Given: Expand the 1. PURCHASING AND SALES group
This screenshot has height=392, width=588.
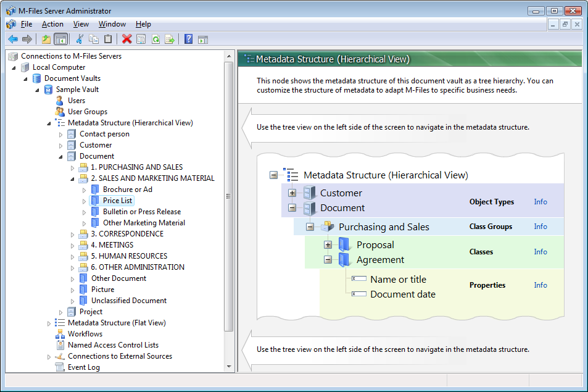Looking at the screenshot, I should [x=72, y=168].
